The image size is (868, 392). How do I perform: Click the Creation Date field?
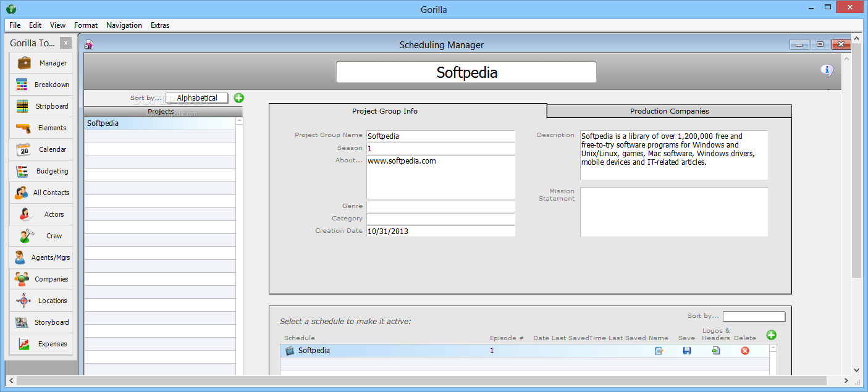coord(440,231)
